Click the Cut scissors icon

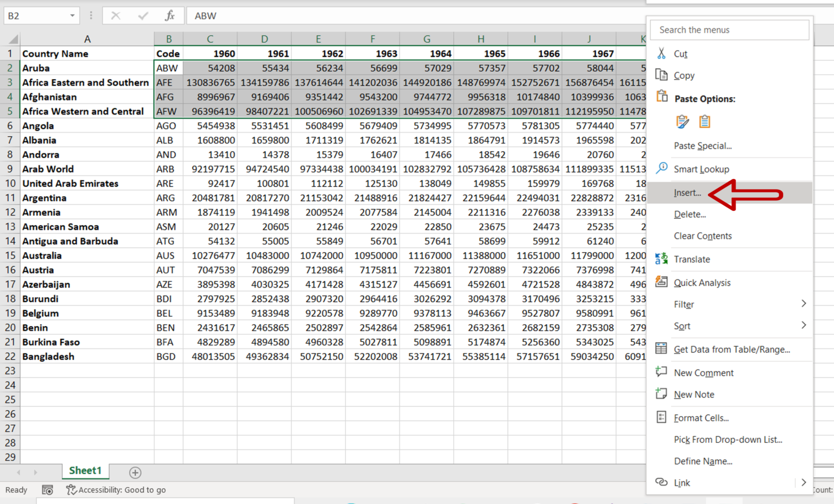pyautogui.click(x=661, y=54)
